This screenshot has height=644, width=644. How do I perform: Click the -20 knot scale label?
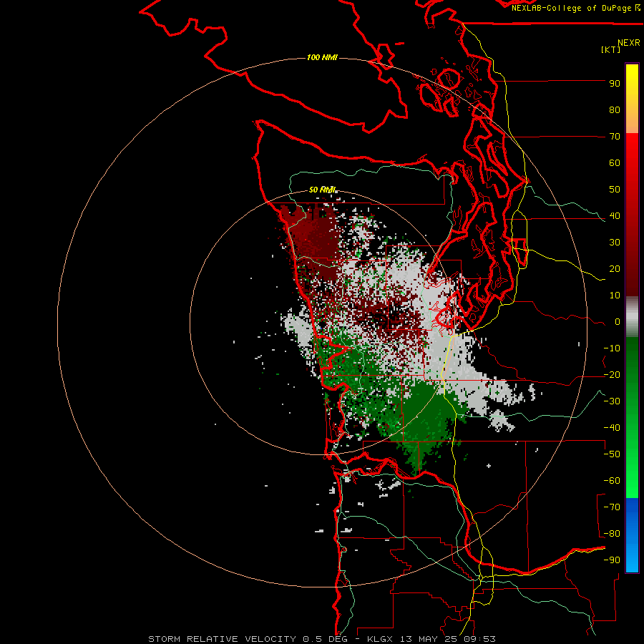point(612,375)
